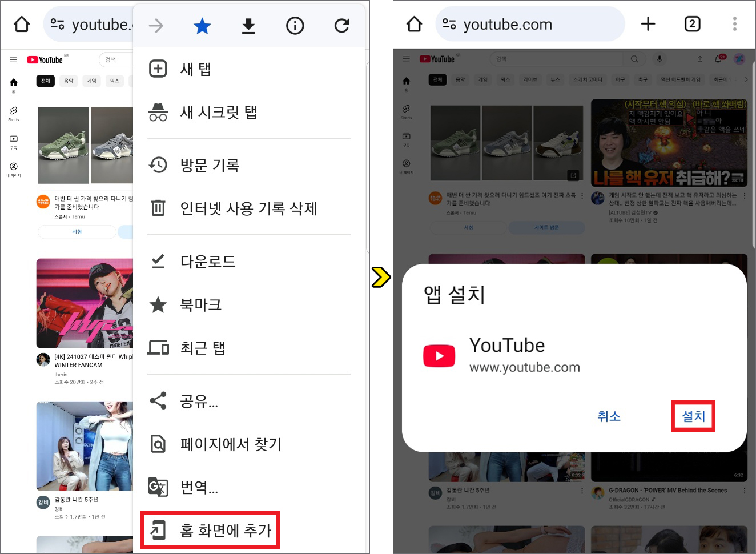Tap YouTube logo in left page
This screenshot has height=554, width=756.
[45, 60]
